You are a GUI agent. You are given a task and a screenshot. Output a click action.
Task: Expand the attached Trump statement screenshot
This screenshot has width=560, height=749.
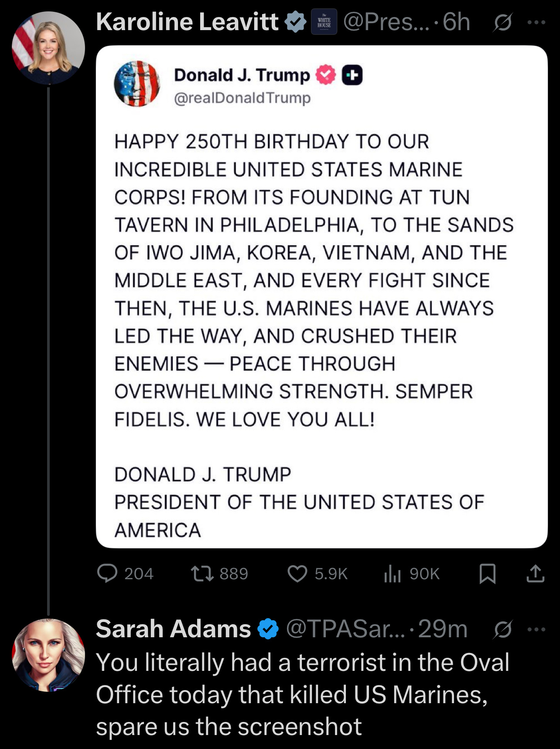(321, 297)
